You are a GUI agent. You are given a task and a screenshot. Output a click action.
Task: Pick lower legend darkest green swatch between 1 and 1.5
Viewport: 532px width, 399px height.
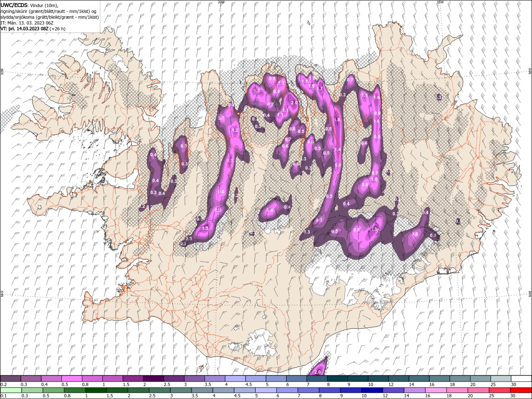pos(96,390)
